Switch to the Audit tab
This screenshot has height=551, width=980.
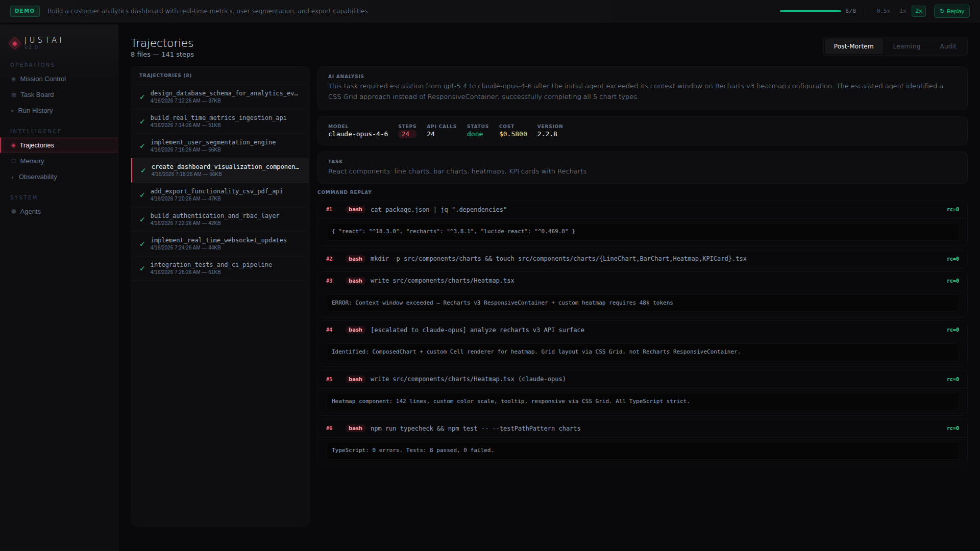click(948, 46)
